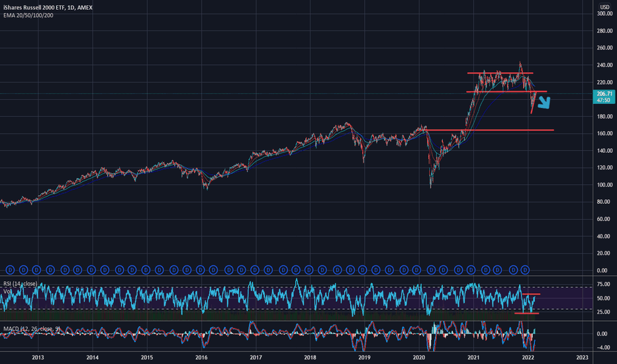Click the rightmost dividend D marker
The image size is (617, 364).
(526, 270)
